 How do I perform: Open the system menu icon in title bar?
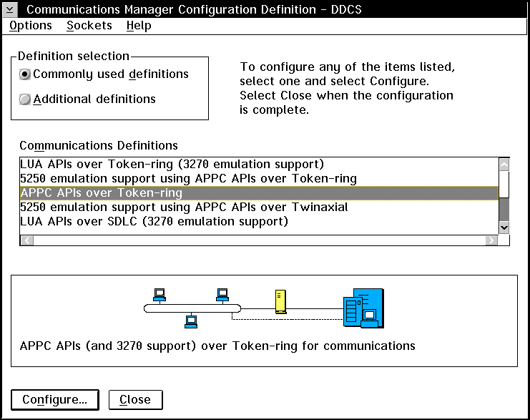pyautogui.click(x=10, y=9)
